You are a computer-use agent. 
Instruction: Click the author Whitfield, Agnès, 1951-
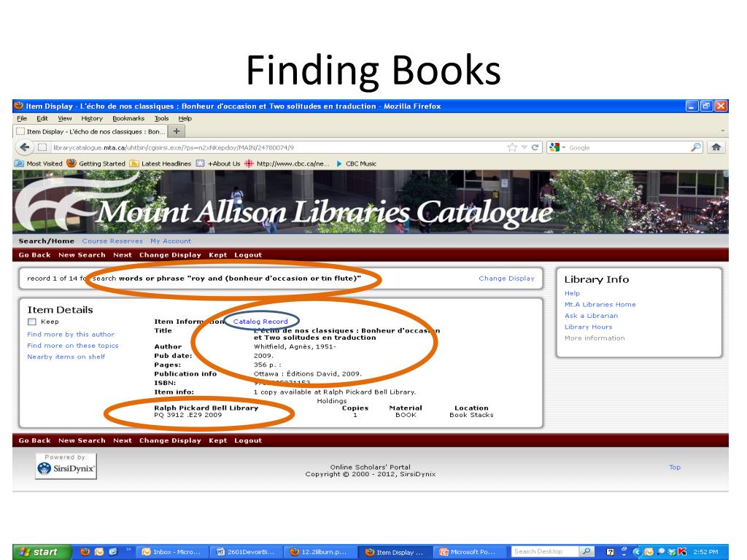pyautogui.click(x=295, y=346)
